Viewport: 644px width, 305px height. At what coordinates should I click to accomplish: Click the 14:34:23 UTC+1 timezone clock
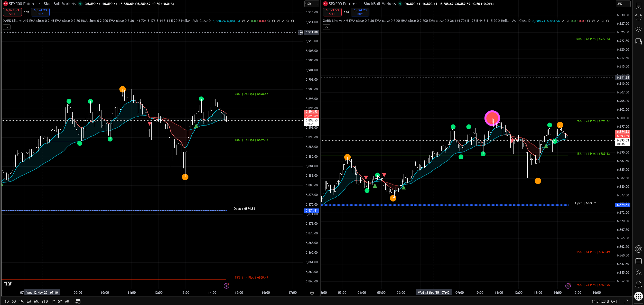pos(604,301)
